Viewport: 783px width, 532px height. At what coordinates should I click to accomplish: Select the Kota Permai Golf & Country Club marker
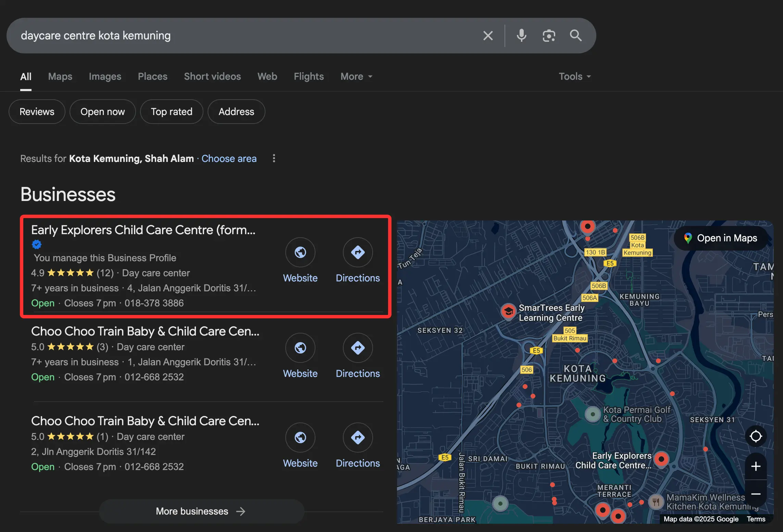click(593, 414)
